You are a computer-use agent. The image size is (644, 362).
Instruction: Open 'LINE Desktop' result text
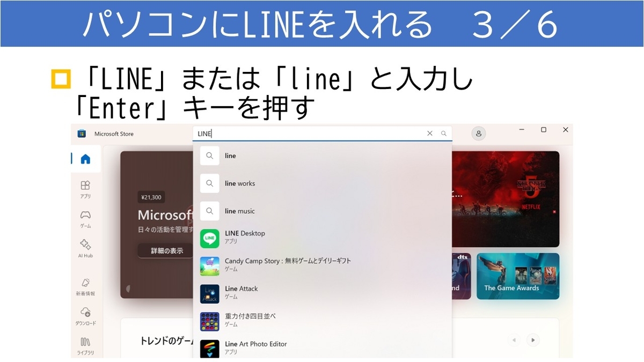245,233
